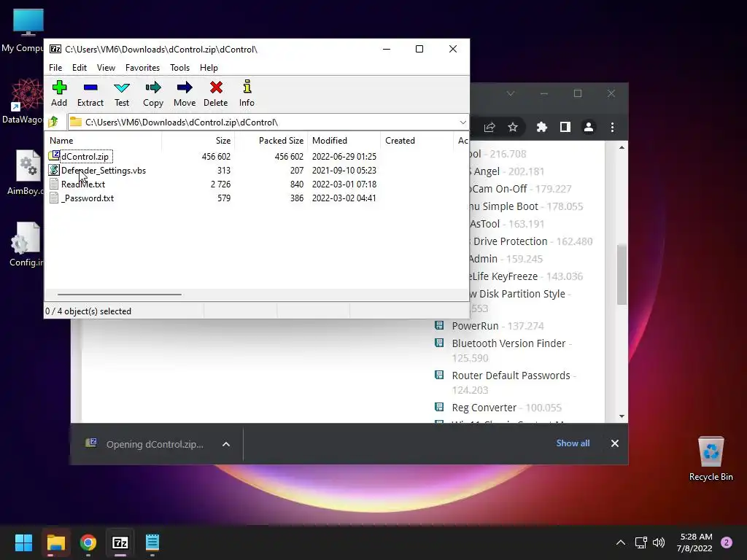Image resolution: width=747 pixels, height=560 pixels.
Task: Close the Chrome downloads bar
Action: (x=614, y=443)
